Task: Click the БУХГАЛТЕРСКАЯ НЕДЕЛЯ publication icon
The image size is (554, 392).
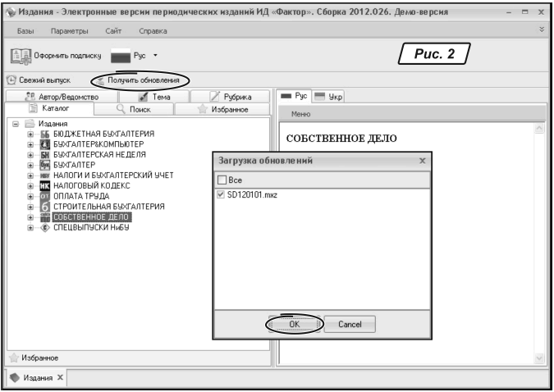Action: coord(46,154)
